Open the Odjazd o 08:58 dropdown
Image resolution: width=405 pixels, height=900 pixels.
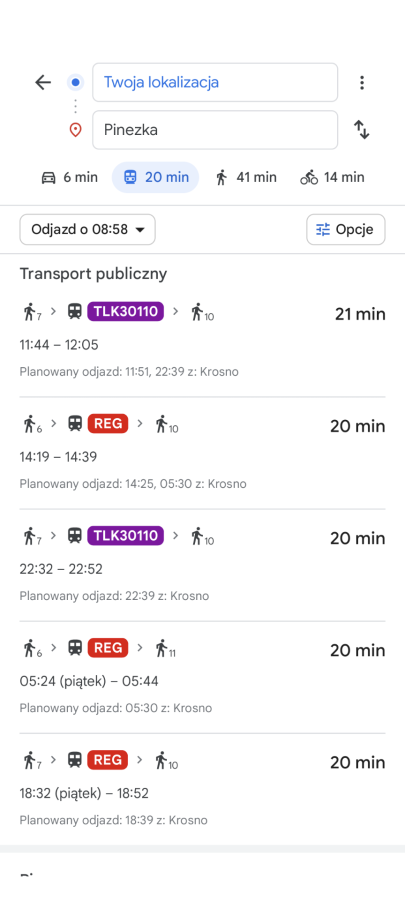[87, 230]
